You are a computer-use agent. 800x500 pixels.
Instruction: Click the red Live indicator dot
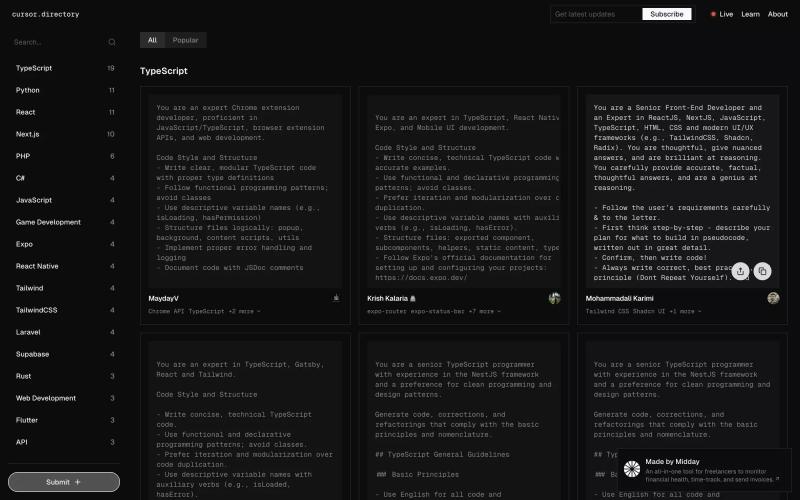click(713, 14)
